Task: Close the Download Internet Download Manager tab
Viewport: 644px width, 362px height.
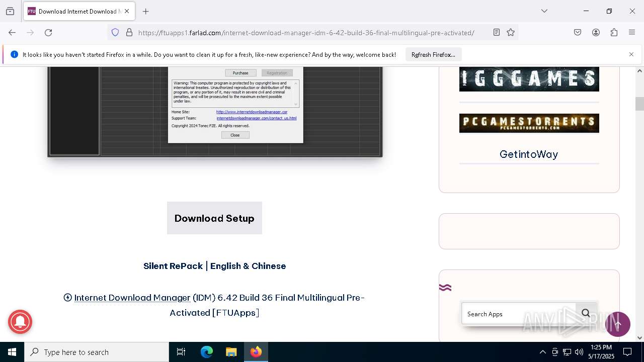Action: 127,11
